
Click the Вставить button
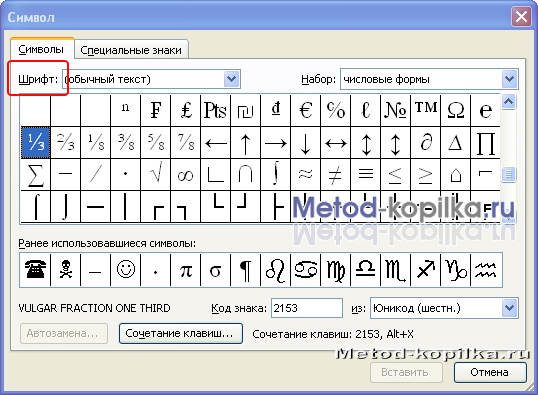pos(406,372)
